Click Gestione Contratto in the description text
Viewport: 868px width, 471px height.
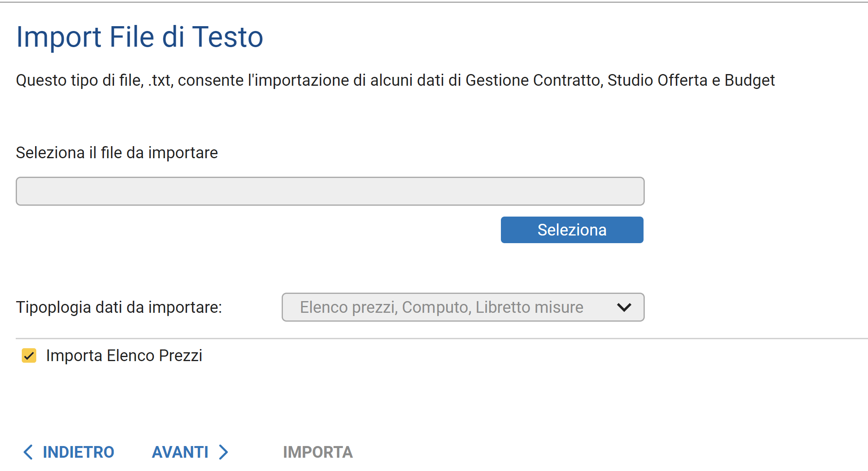(534, 81)
